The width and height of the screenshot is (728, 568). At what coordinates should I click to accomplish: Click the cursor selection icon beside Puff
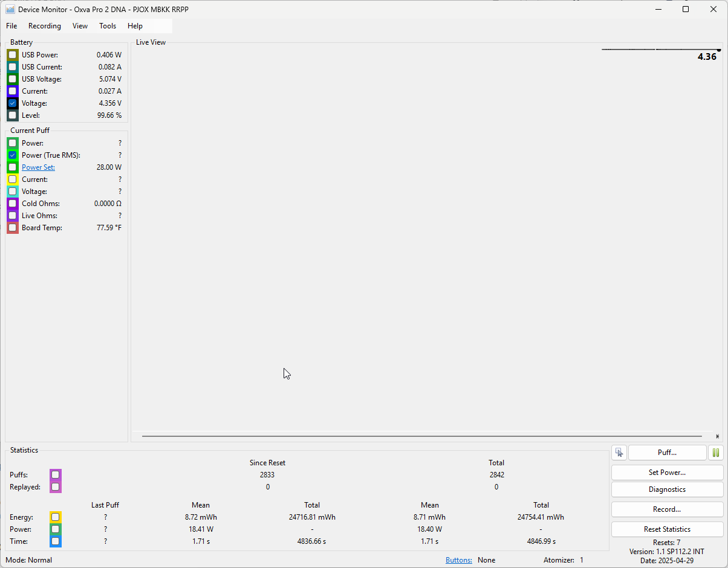[619, 453]
